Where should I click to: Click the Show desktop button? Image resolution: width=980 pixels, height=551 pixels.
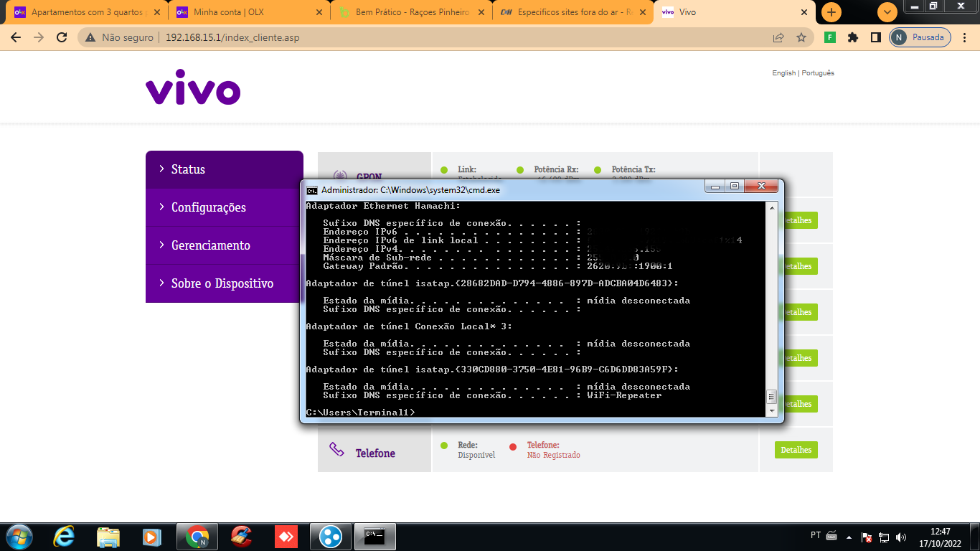tap(974, 537)
